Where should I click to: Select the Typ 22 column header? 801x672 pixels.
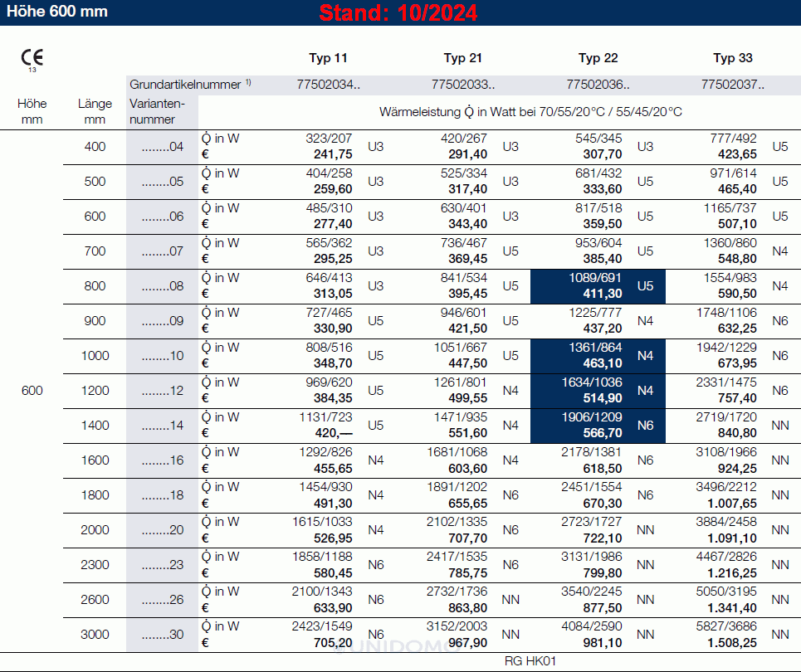pos(598,58)
